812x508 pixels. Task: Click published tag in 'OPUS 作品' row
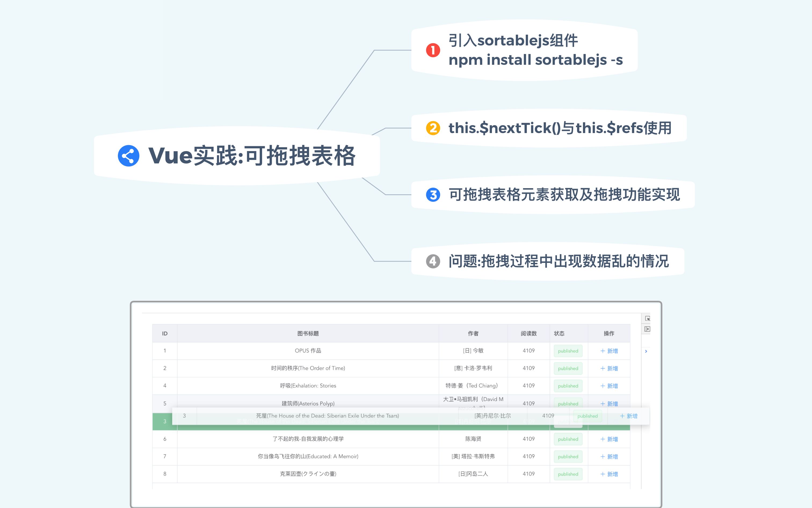click(568, 351)
